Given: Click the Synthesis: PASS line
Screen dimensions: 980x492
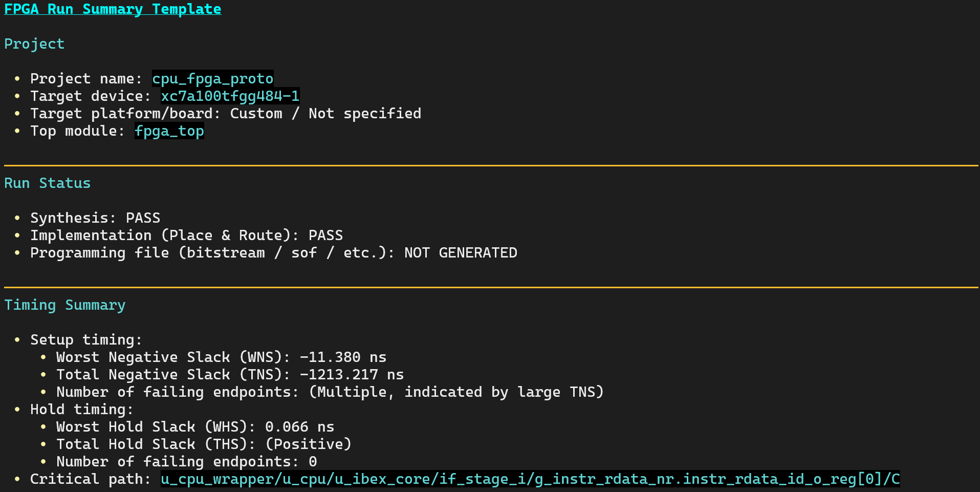Looking at the screenshot, I should coord(95,218).
